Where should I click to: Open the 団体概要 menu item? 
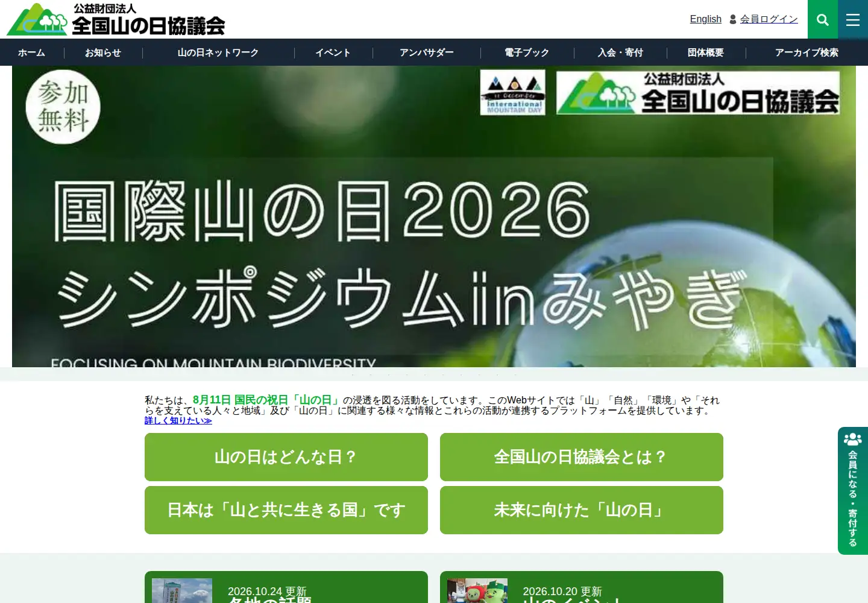click(x=706, y=52)
